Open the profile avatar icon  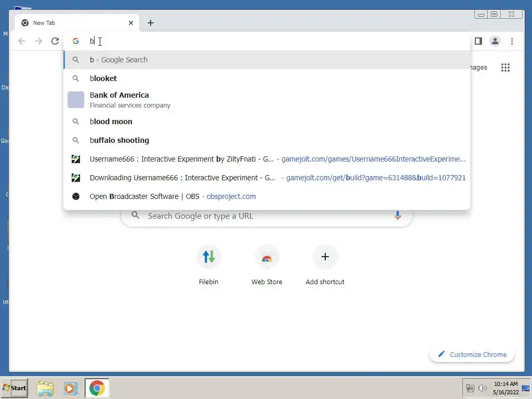click(495, 41)
